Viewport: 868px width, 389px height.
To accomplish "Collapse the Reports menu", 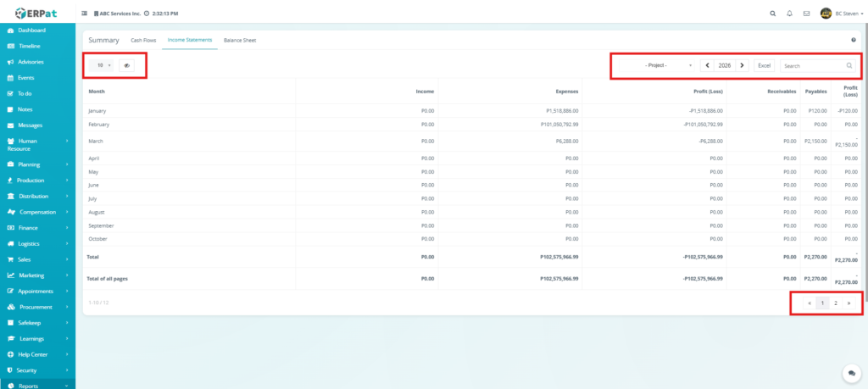I will point(37,386).
